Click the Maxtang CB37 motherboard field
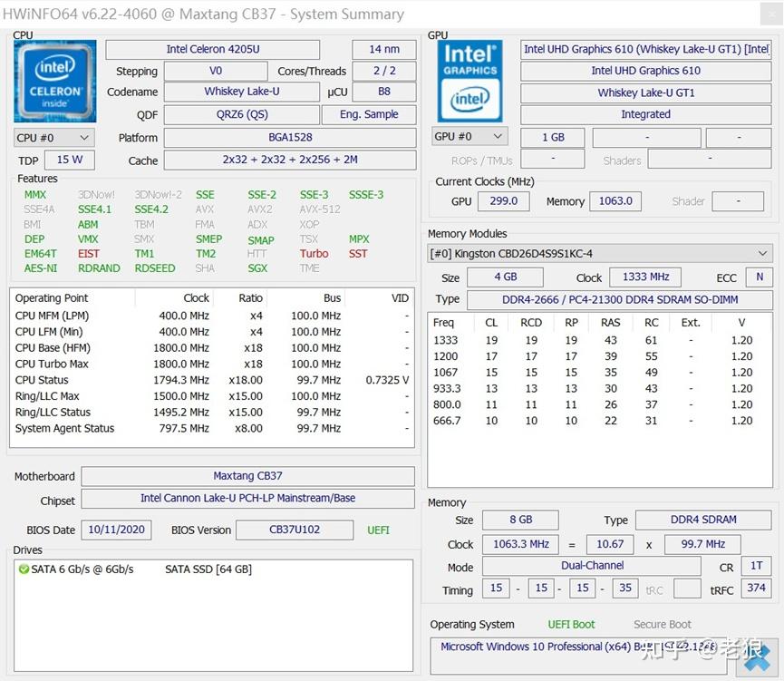Image resolution: width=784 pixels, height=681 pixels. [x=247, y=476]
